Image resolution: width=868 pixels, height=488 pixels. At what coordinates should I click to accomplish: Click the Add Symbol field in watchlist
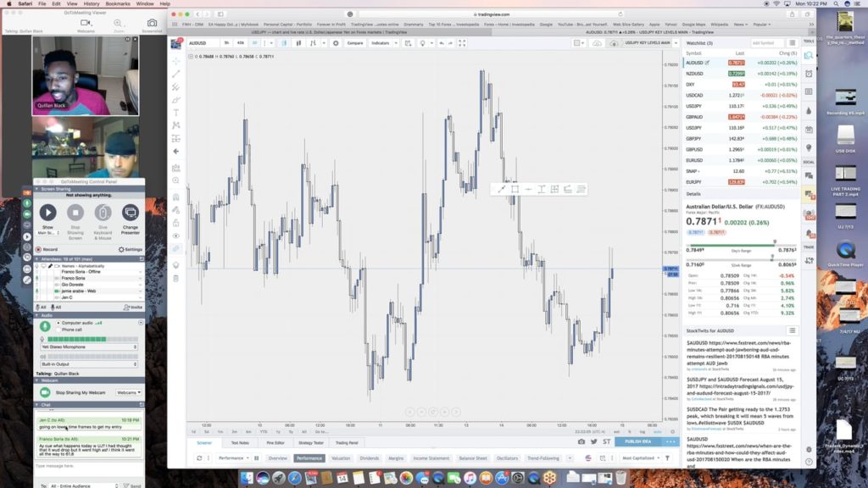[766, 43]
